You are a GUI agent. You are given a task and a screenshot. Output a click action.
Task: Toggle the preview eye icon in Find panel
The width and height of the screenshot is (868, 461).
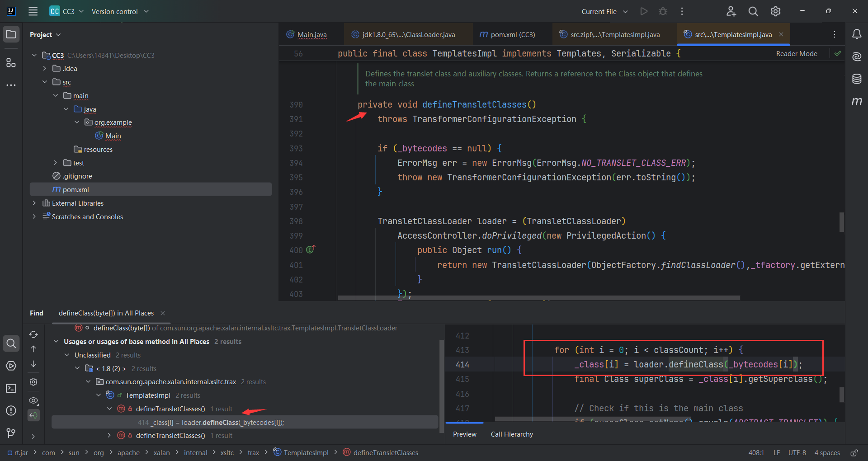(x=33, y=400)
